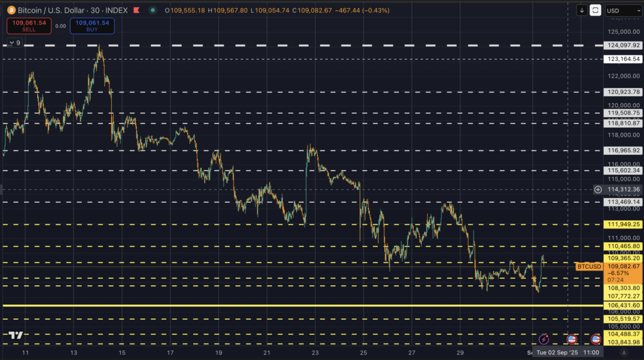Click the Bitcoin symbol logo icon
The width and height of the screenshot is (644, 360).
(x=11, y=11)
